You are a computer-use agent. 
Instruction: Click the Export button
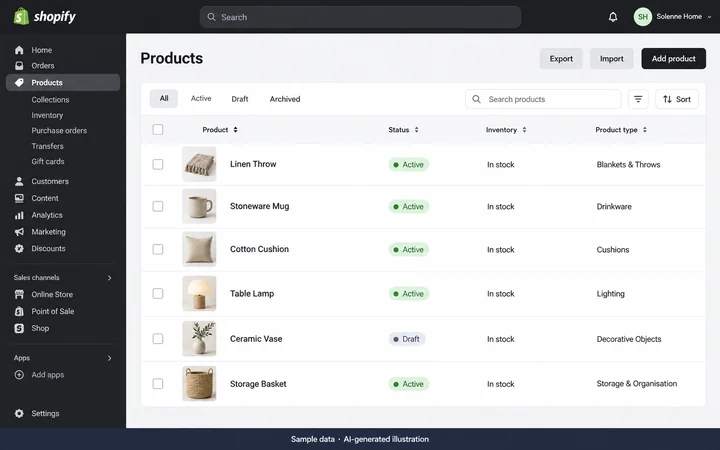pos(561,59)
